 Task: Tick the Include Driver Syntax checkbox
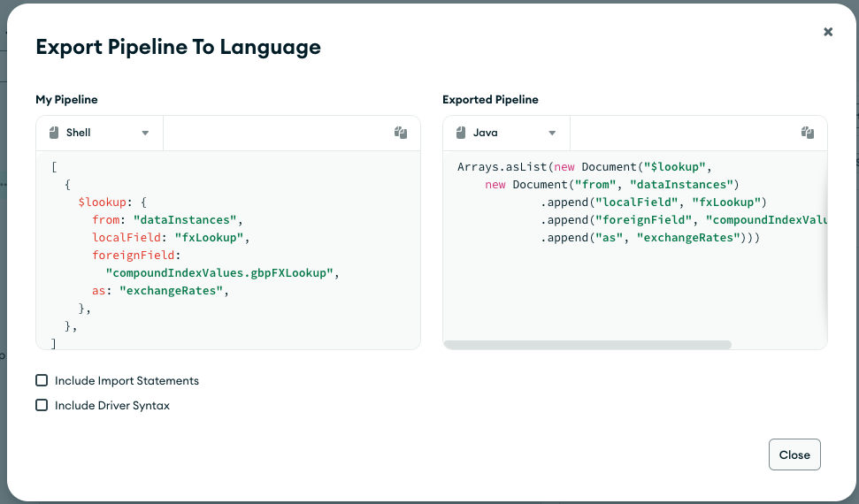(42, 405)
